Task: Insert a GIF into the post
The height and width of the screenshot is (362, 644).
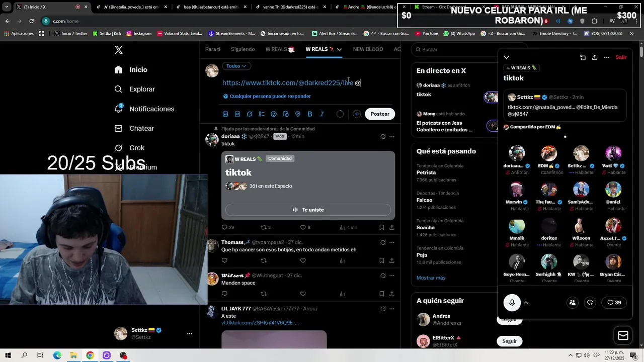Action: pyautogui.click(x=237, y=114)
